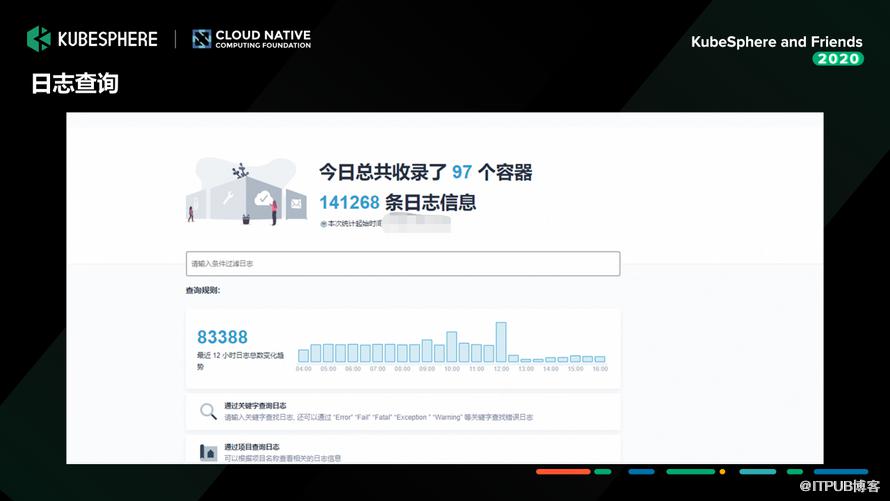This screenshot has width=890, height=501.
Task: Click the '14:00' chart axis label
Action: pyautogui.click(x=551, y=369)
